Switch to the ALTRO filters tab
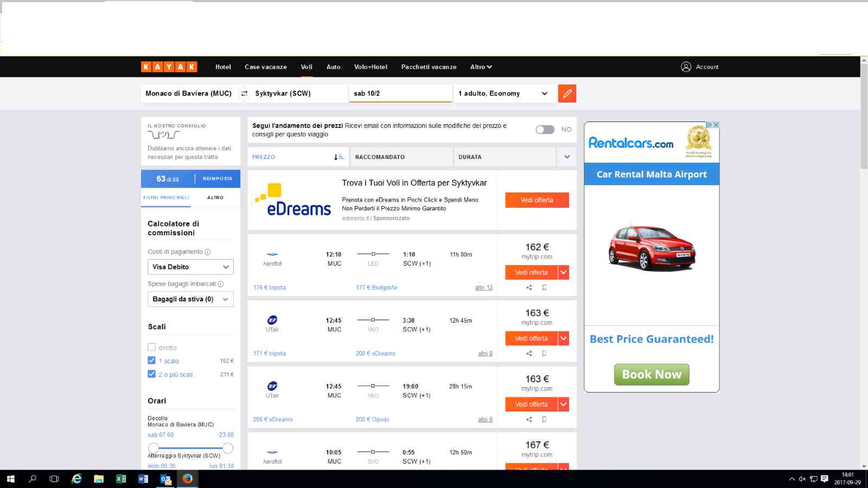 pyautogui.click(x=215, y=197)
